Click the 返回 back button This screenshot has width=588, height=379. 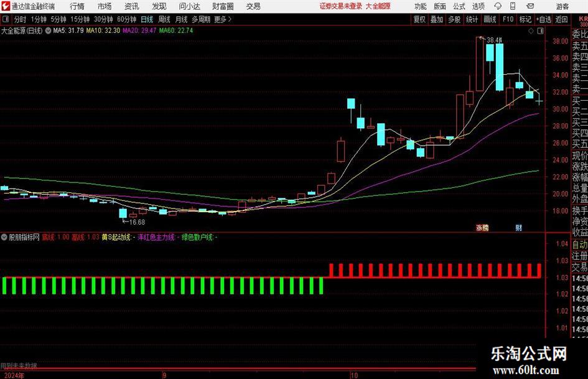(x=561, y=19)
